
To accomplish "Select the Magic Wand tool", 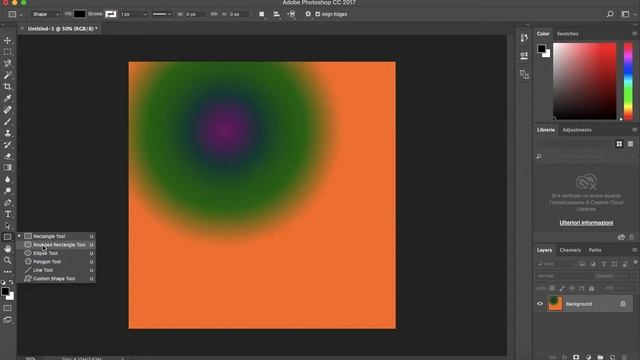I will pos(7,75).
